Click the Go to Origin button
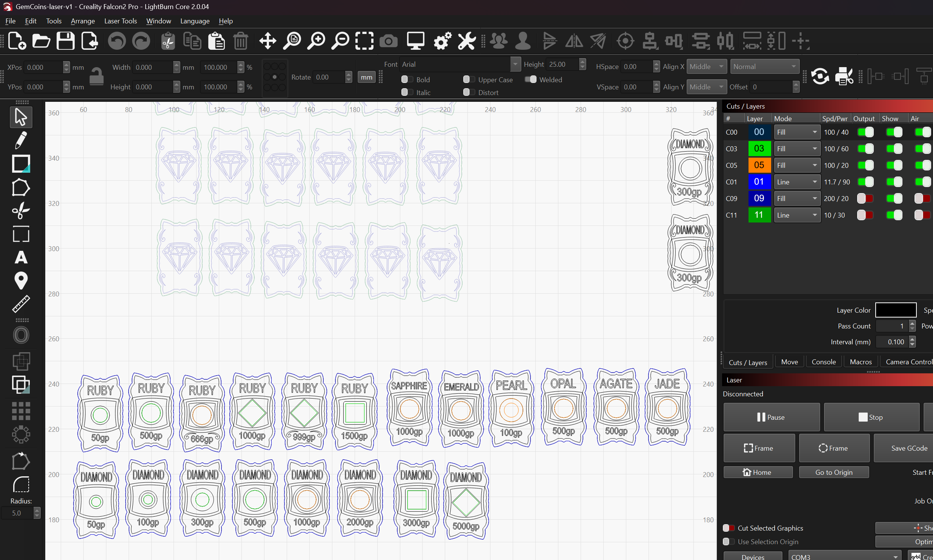Viewport: 933px width, 560px height. [834, 472]
